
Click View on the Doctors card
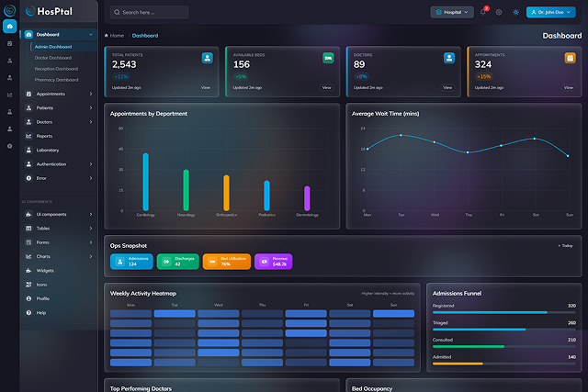[x=447, y=88]
